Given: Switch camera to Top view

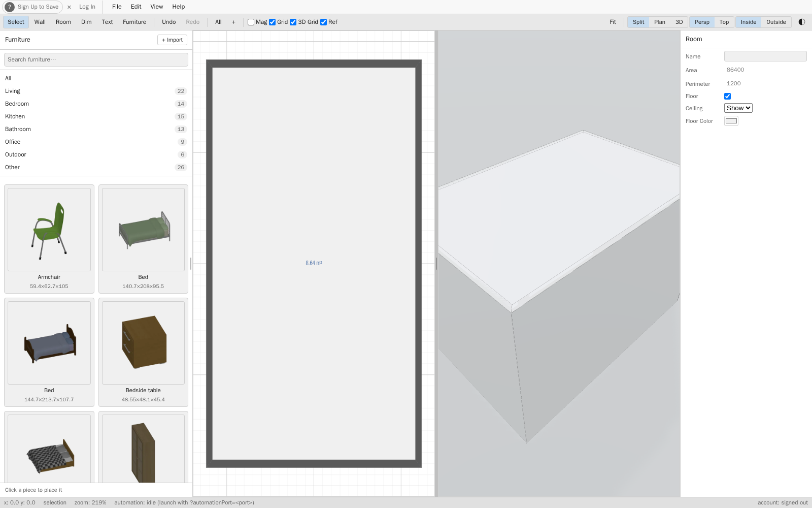Looking at the screenshot, I should pyautogui.click(x=724, y=22).
